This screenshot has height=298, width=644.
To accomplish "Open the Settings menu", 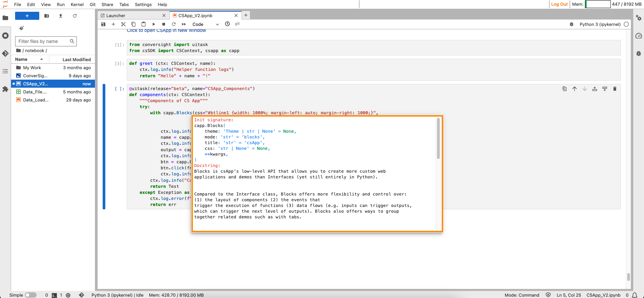I will (x=143, y=4).
